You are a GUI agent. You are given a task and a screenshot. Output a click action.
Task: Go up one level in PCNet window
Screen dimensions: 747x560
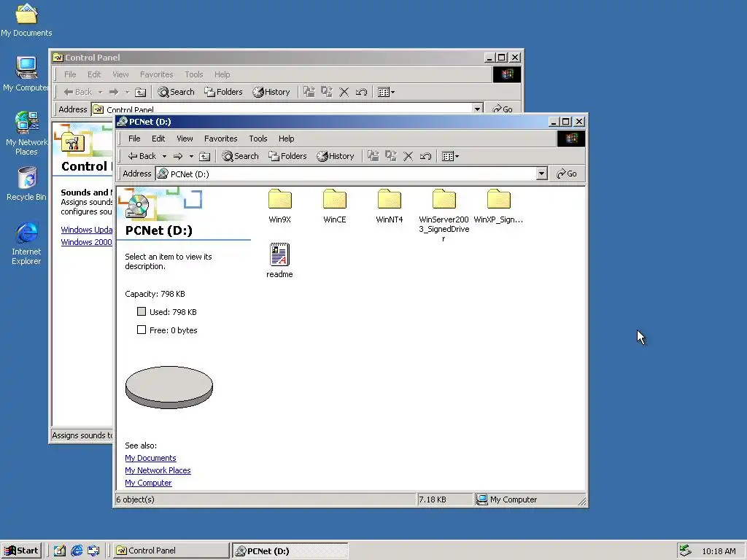[x=204, y=156]
